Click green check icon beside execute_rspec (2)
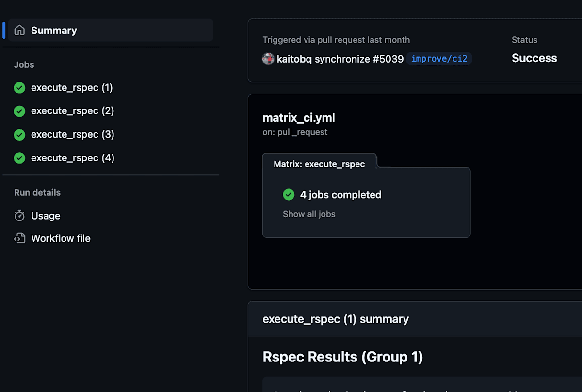Image resolution: width=582 pixels, height=392 pixels. [19, 111]
